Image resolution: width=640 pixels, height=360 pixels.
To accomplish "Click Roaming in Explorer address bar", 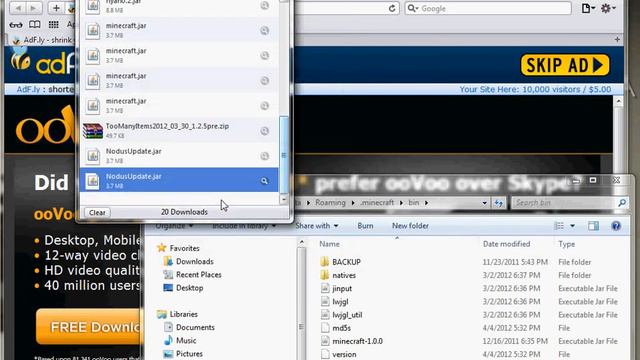I will point(330,202).
